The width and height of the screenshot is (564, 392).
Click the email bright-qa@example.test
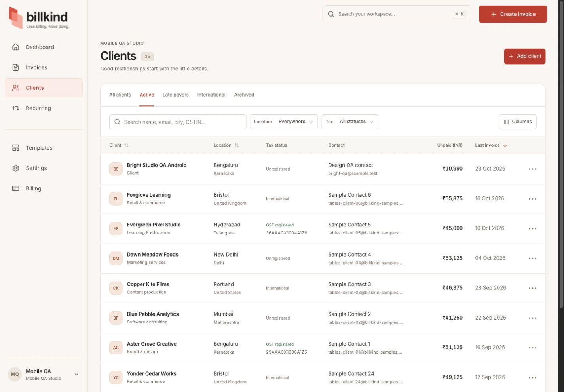pos(353,173)
